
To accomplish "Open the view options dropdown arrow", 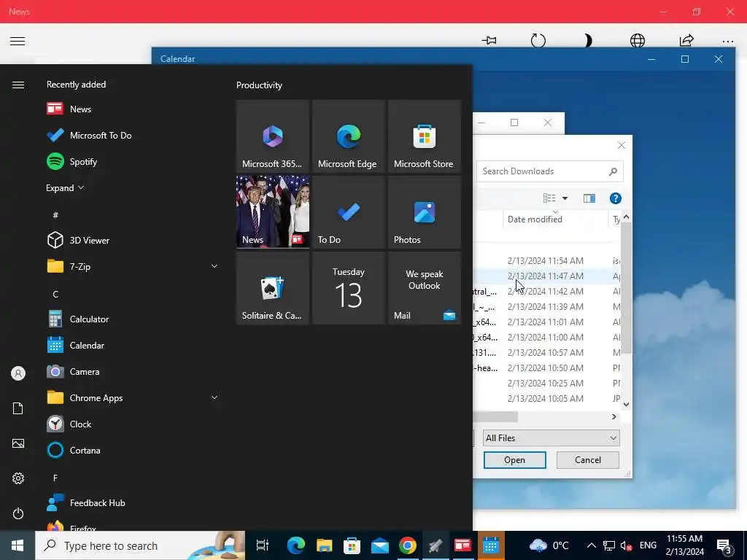I will pos(565,198).
